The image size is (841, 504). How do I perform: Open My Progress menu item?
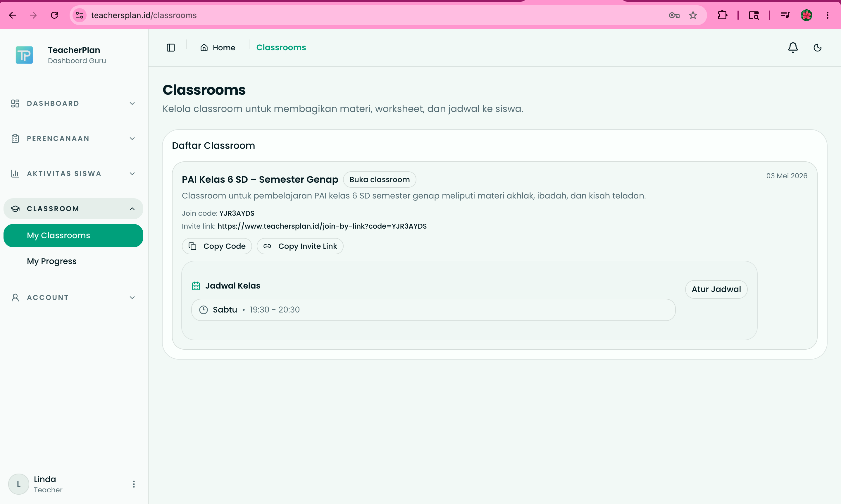point(73,261)
